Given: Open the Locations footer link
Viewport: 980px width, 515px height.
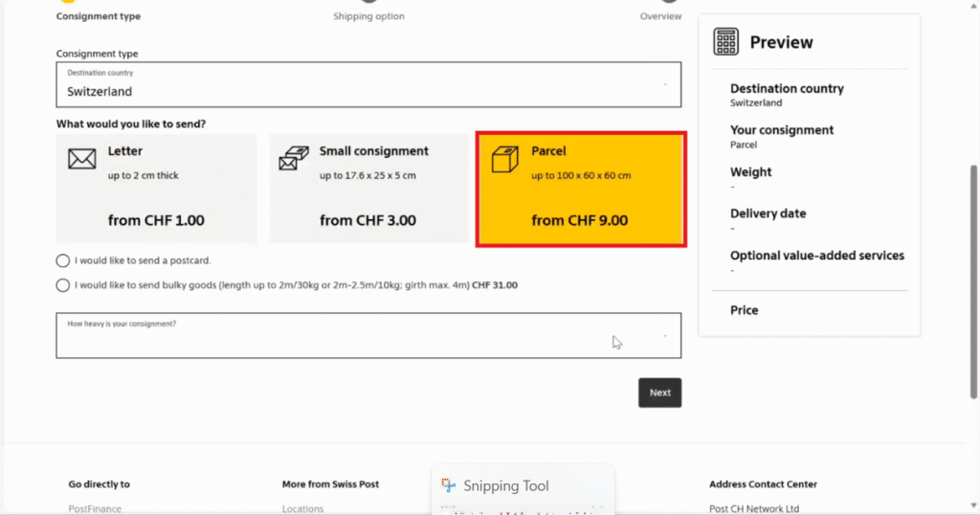Looking at the screenshot, I should click(302, 508).
